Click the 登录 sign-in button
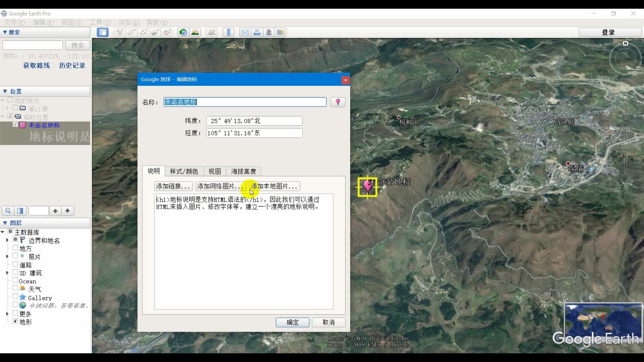Screen dimensions: 644x362 tap(610, 32)
